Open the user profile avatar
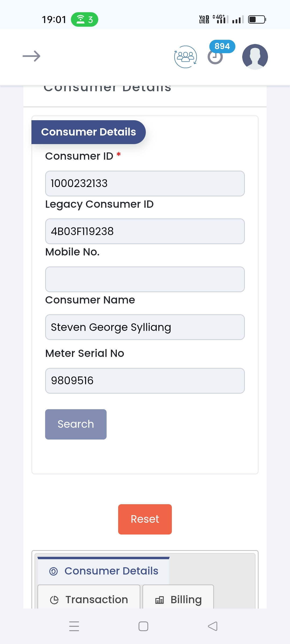Screen dimensions: 290x644 tap(255, 57)
